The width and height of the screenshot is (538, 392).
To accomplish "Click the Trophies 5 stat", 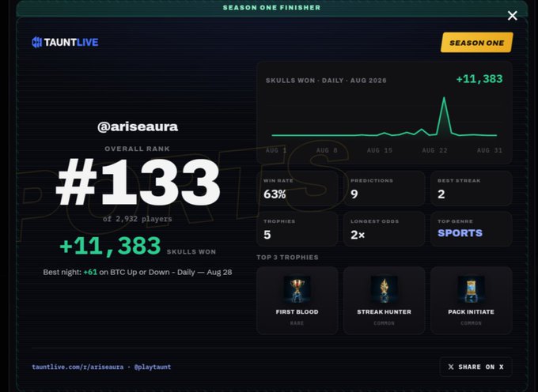I will 297,229.
